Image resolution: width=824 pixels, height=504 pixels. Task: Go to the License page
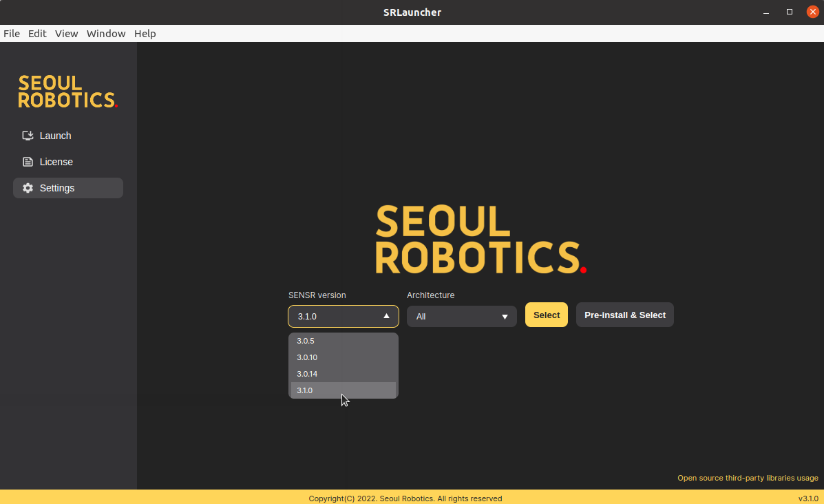tap(68, 162)
